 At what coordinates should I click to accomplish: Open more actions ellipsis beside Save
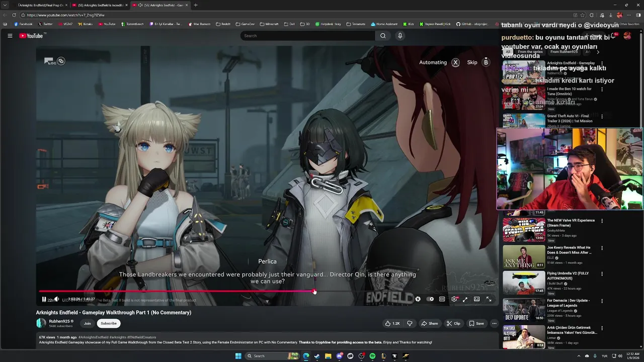coord(495,323)
